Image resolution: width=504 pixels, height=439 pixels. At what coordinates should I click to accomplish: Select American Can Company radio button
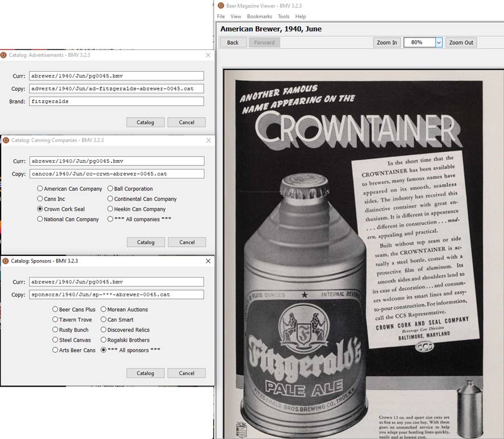pos(40,188)
